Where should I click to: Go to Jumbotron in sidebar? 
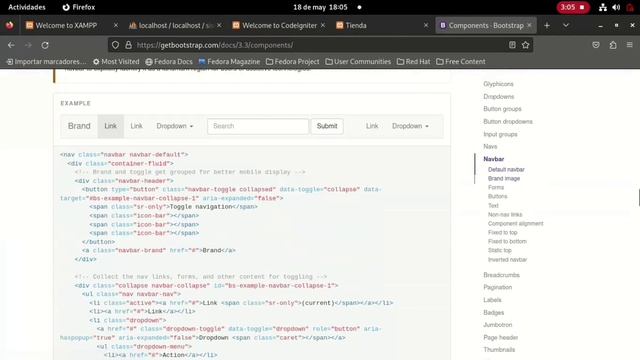tap(498, 324)
